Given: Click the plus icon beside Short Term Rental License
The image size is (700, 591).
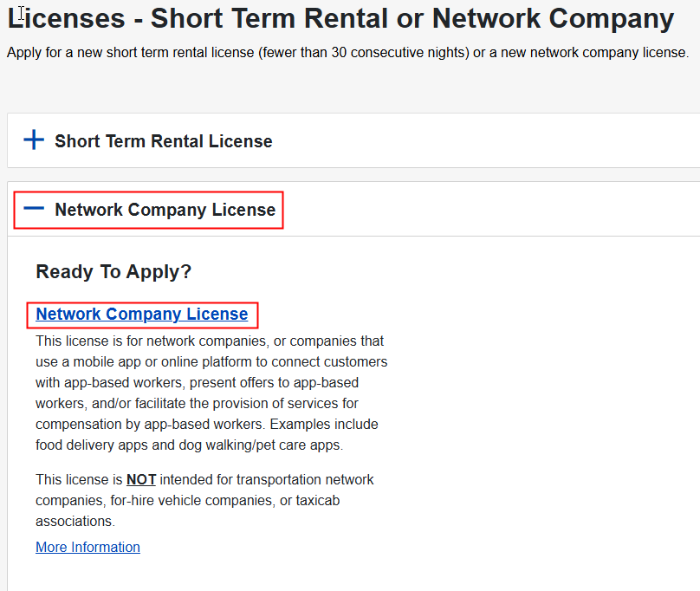Looking at the screenshot, I should click(x=34, y=140).
